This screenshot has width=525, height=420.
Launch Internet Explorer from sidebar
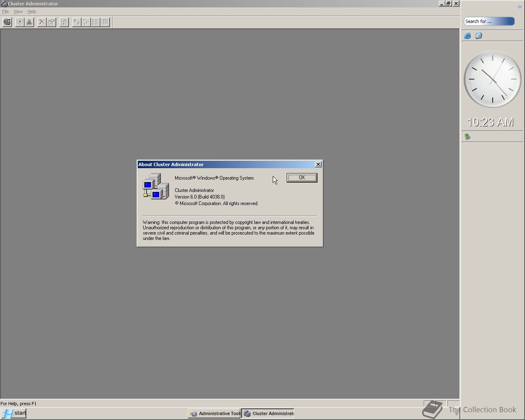click(468, 36)
